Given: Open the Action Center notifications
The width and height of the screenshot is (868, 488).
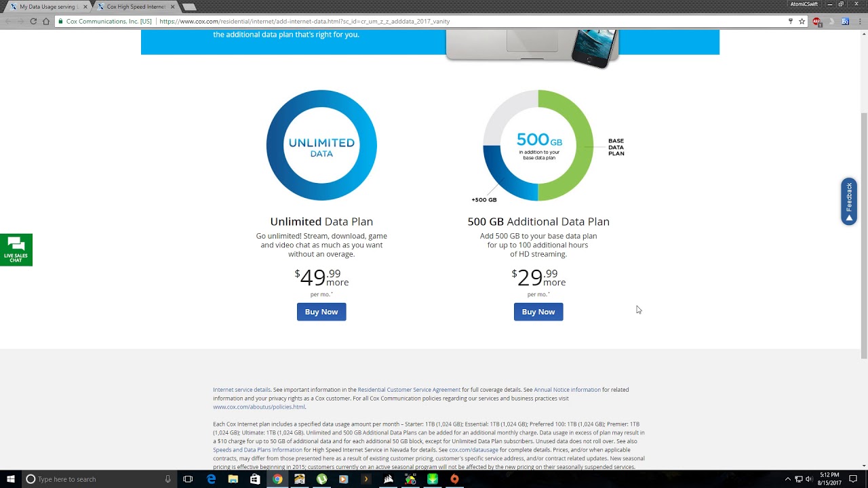Looking at the screenshot, I should (x=853, y=479).
